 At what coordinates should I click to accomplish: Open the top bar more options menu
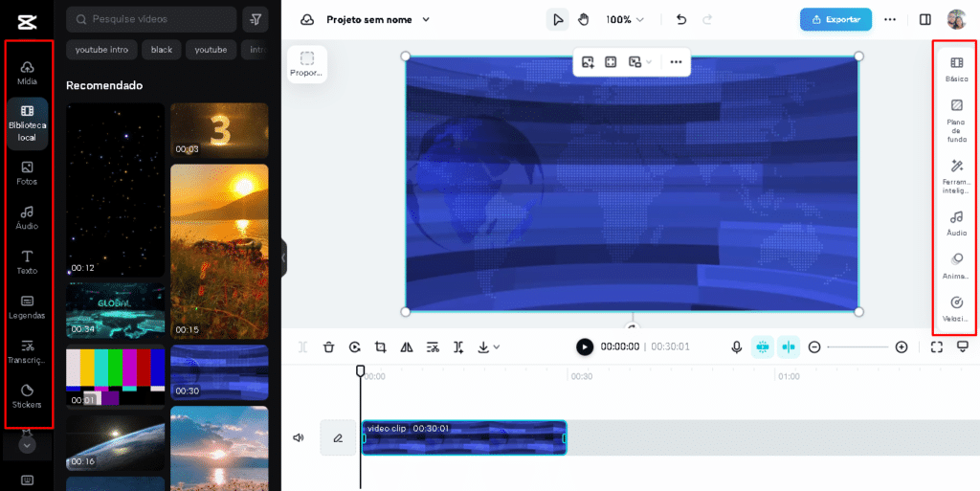point(890,19)
